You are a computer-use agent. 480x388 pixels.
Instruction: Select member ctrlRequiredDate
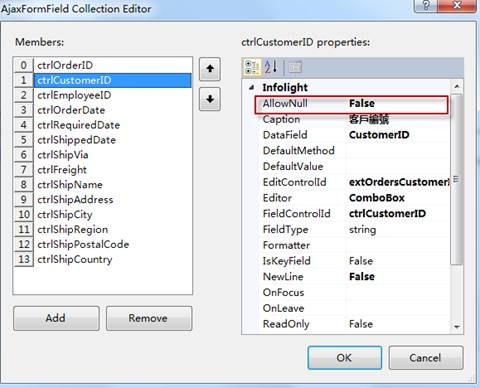click(103, 125)
